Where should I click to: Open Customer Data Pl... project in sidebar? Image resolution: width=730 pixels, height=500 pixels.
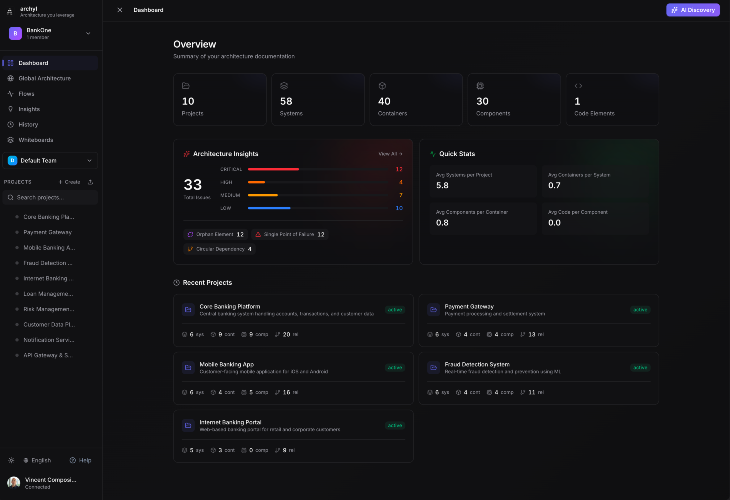point(49,324)
